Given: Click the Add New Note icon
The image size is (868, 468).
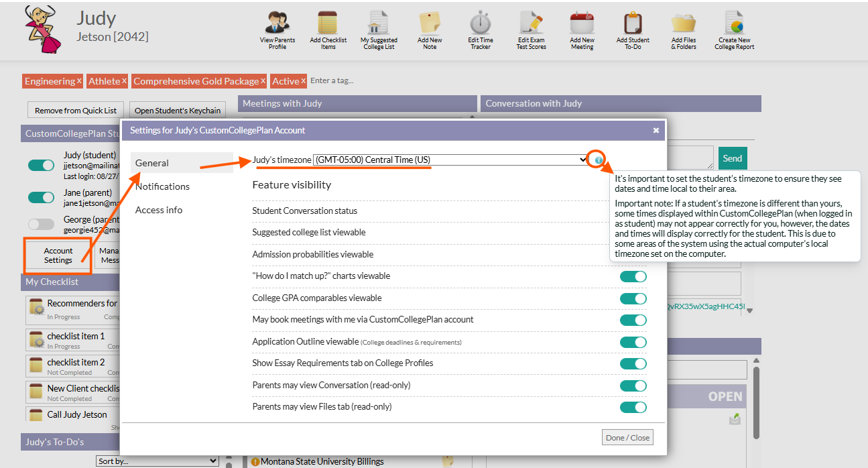Looking at the screenshot, I should (x=430, y=22).
